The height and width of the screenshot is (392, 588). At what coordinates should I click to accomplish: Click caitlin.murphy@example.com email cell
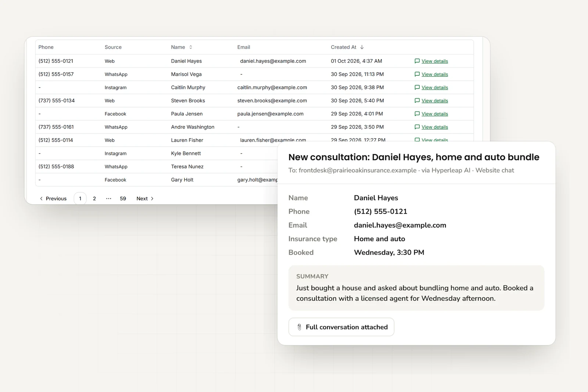click(272, 87)
